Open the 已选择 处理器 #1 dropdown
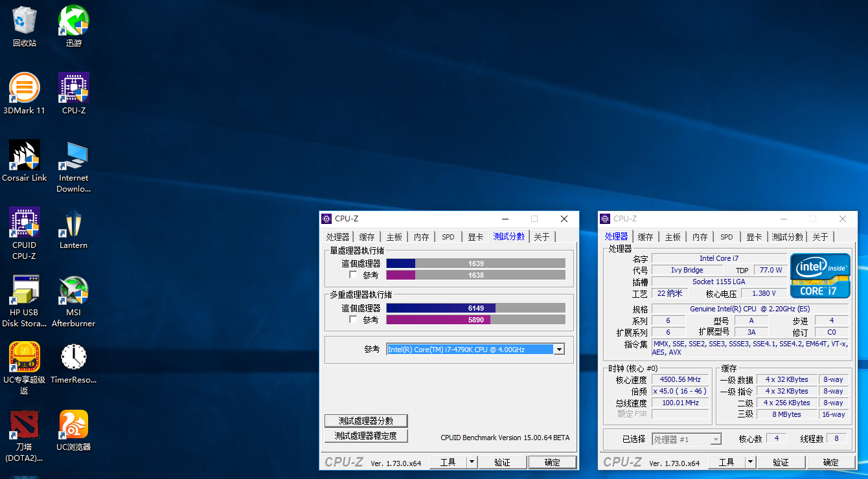This screenshot has width=868, height=479. click(x=687, y=439)
